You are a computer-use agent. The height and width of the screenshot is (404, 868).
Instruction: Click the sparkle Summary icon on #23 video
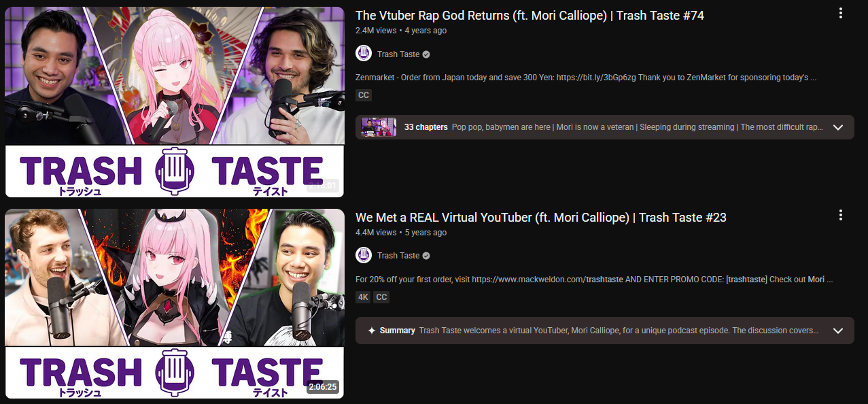point(371,331)
